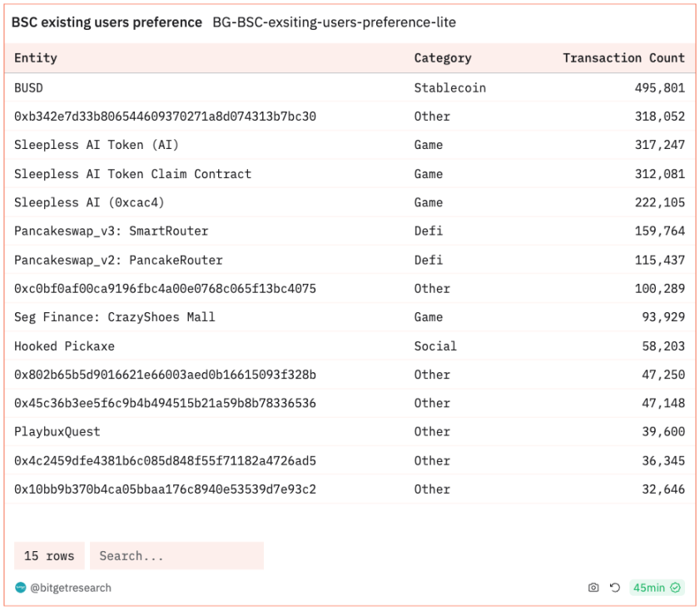Select the BUSD entity row
The image size is (700, 611).
click(x=28, y=87)
